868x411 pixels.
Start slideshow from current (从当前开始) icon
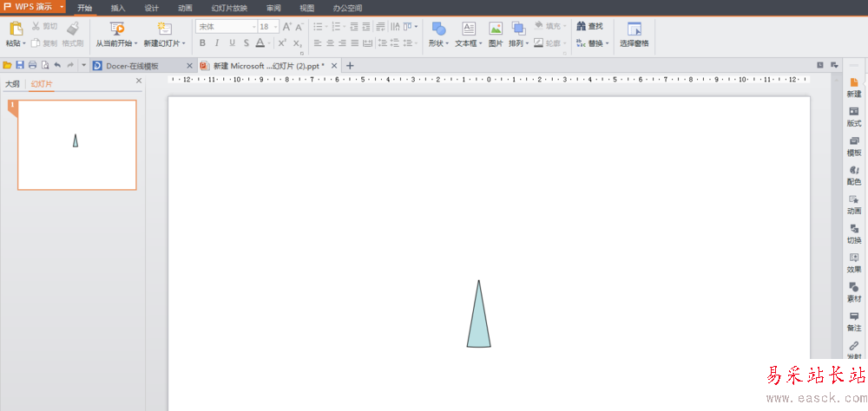tap(116, 29)
